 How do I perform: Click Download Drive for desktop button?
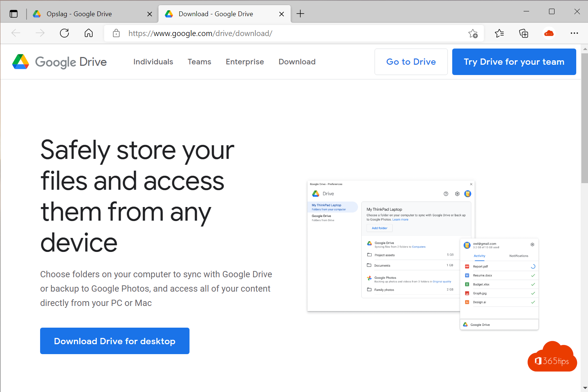tap(115, 341)
